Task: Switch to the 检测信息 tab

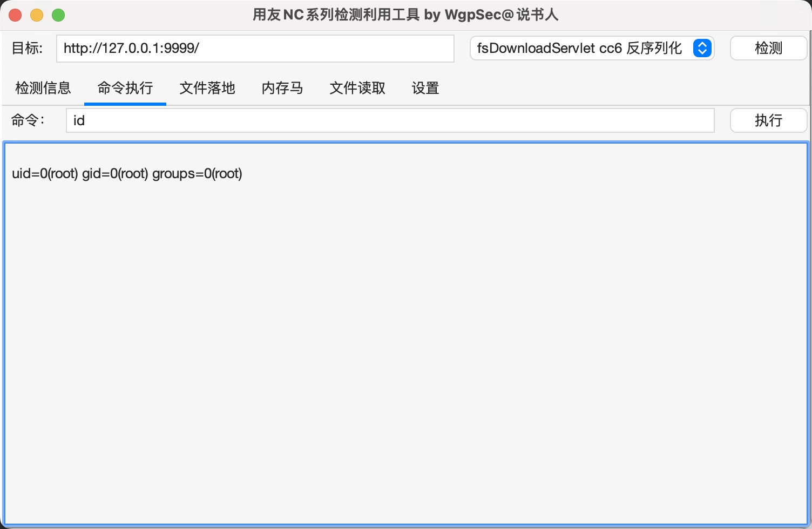Action: tap(43, 88)
